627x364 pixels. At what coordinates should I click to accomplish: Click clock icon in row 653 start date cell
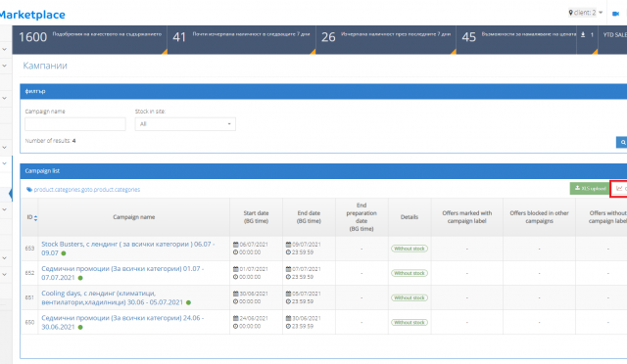pyautogui.click(x=235, y=252)
